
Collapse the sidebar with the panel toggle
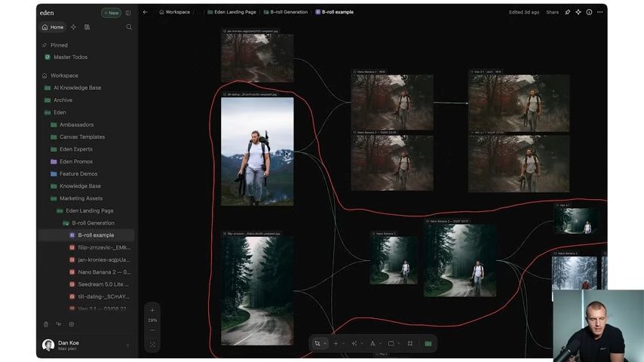[x=128, y=13]
